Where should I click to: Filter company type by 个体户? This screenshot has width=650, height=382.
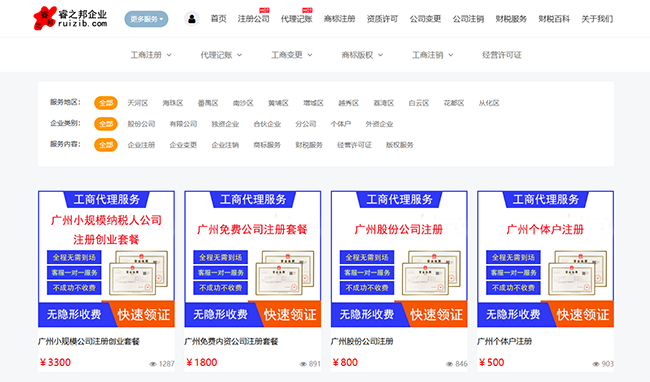pyautogui.click(x=341, y=124)
